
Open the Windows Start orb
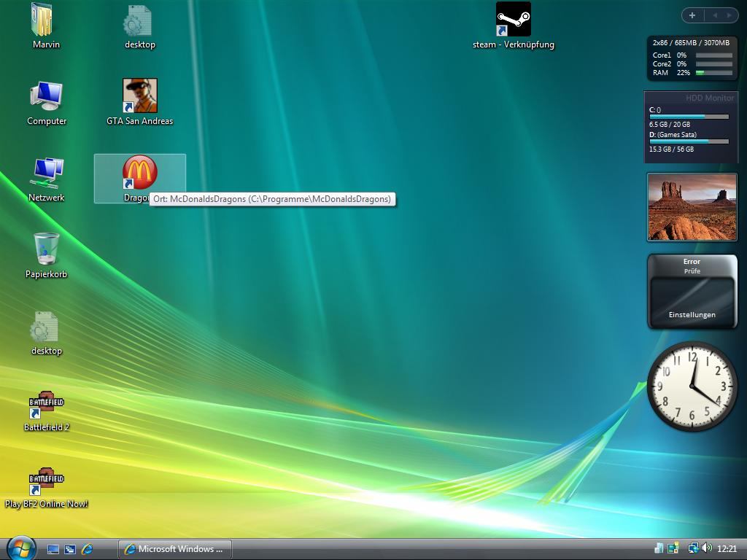point(20,548)
